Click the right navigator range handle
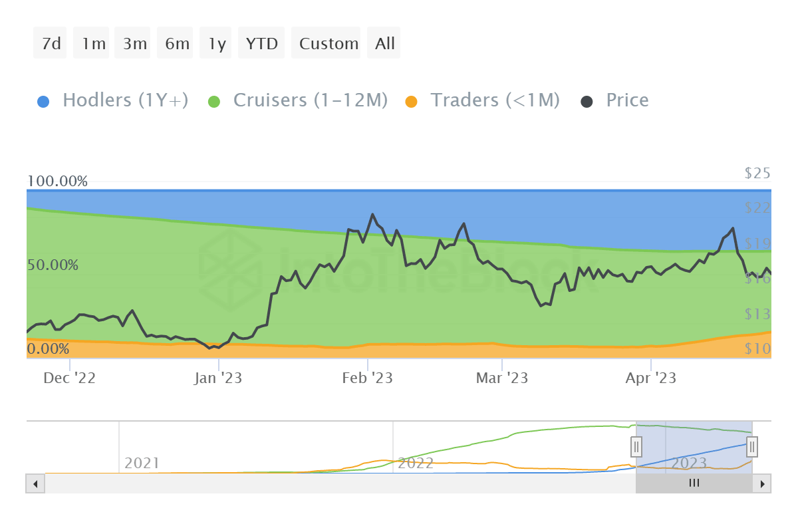 [752, 446]
